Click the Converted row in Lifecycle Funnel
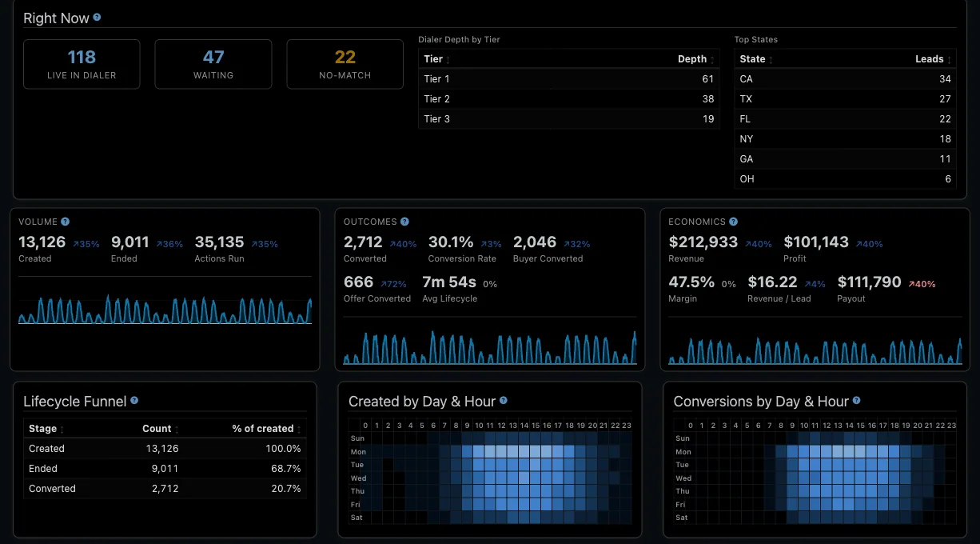The image size is (980, 544). click(165, 489)
